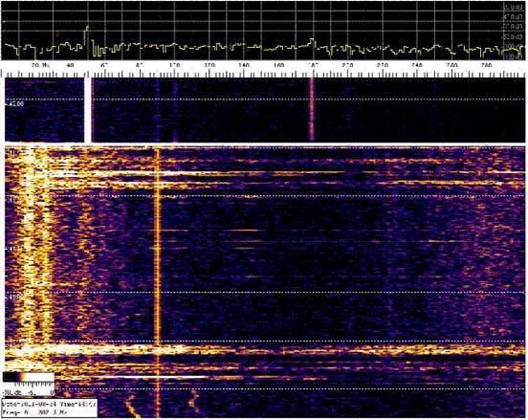Click the white saturated band in the upper waterfall
The image size is (528, 420).
pyautogui.click(x=88, y=110)
